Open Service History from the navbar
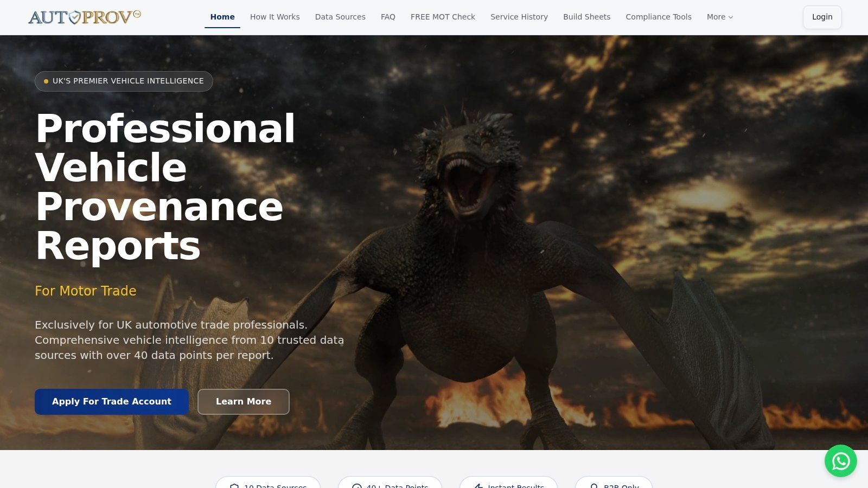Viewport: 868px width, 488px height. (x=519, y=17)
